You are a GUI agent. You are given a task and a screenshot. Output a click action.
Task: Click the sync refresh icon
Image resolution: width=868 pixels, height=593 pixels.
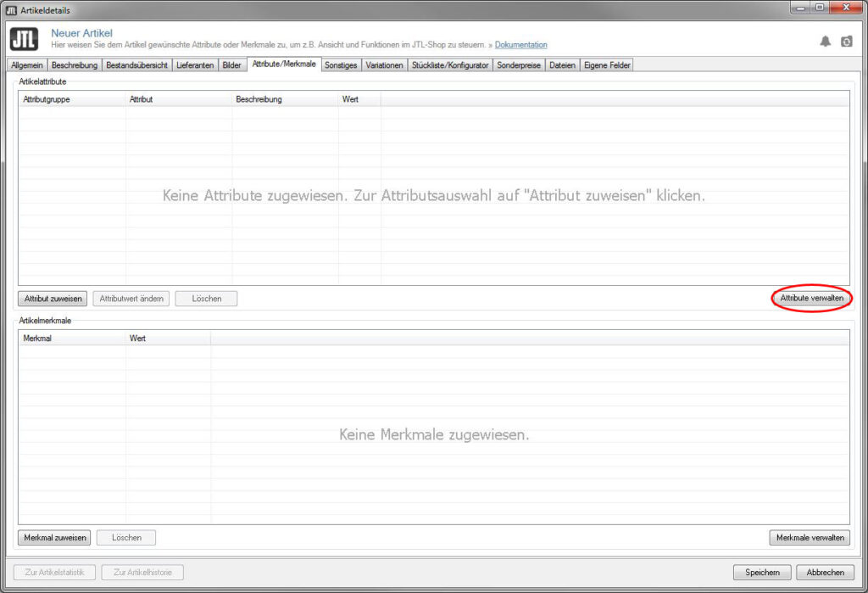[846, 41]
